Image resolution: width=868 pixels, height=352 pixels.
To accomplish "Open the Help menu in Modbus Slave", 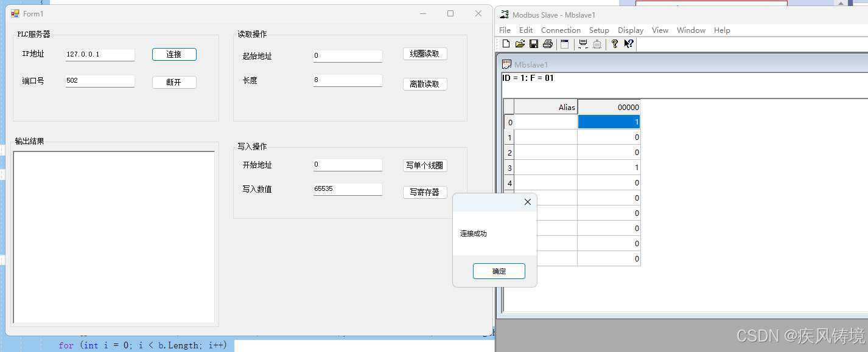I will click(722, 30).
